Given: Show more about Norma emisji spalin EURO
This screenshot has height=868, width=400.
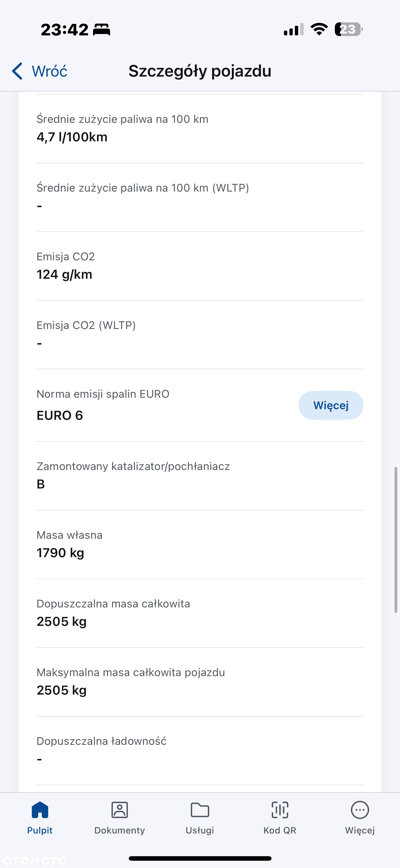Looking at the screenshot, I should click(x=331, y=405).
